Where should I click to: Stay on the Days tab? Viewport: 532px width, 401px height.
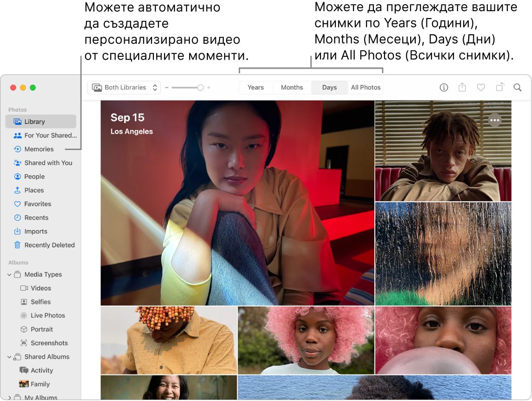329,87
